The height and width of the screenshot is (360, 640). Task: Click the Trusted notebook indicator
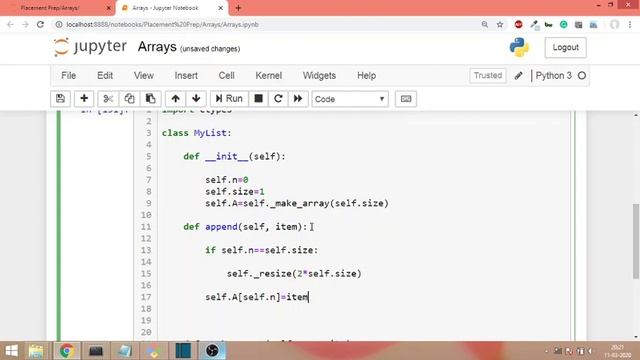tap(488, 76)
